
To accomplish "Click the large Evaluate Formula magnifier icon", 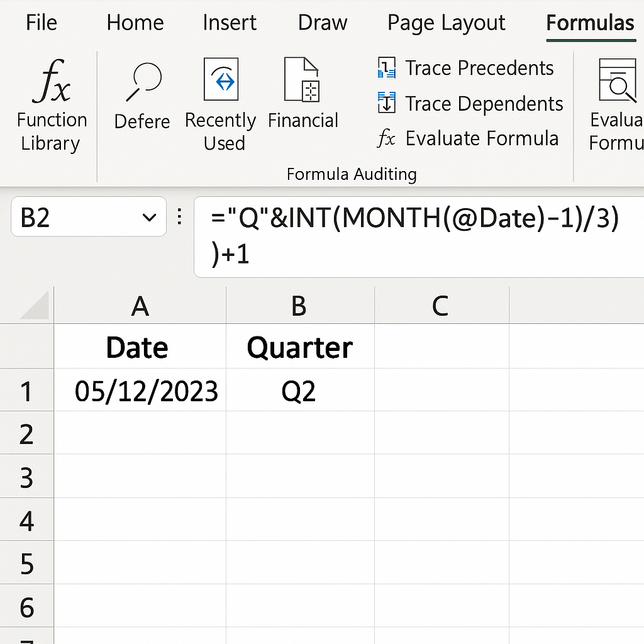I will pos(618,80).
